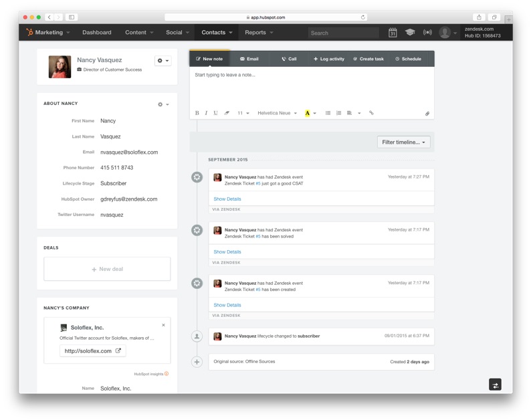This screenshot has width=531, height=420.
Task: Select the New note tab
Action: [x=209, y=59]
